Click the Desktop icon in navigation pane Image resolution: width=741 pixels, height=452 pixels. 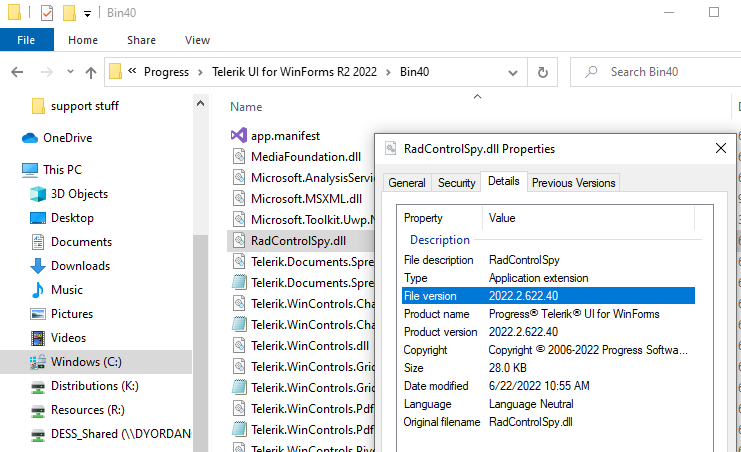38,218
